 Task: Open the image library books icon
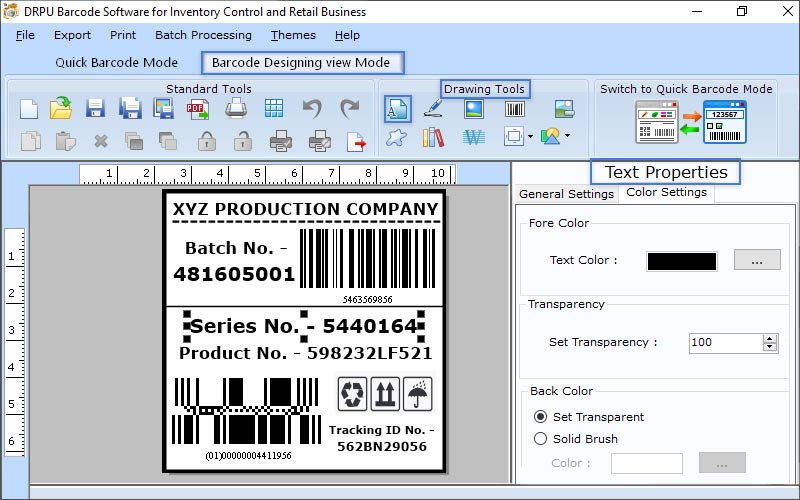pos(433,137)
